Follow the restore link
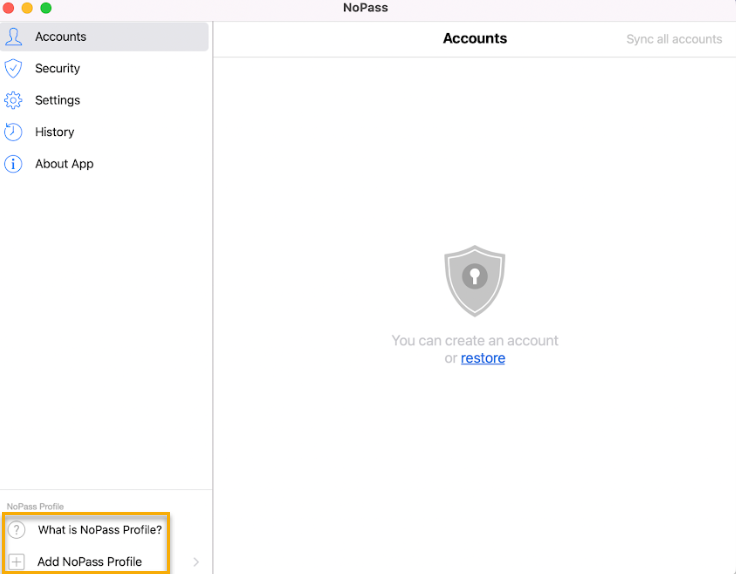This screenshot has height=574, width=736. pyautogui.click(x=483, y=358)
